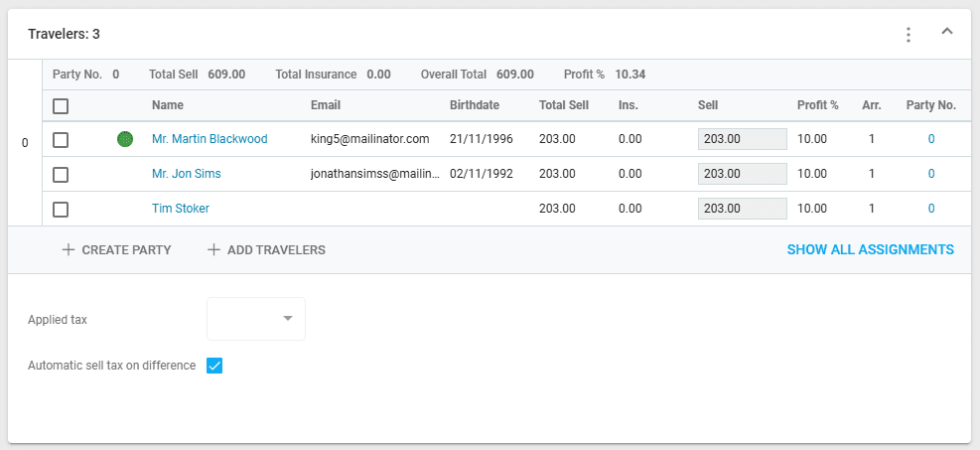
Task: Click Add Travelers button
Action: point(266,250)
